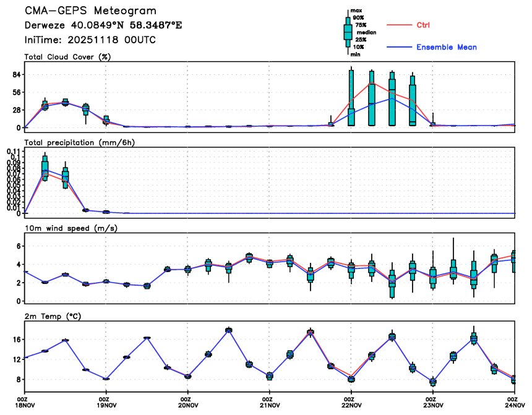Click the 'CMA-GEPS Meteogram' title
Image resolution: width=532 pixels, height=415 pixels.
click(x=90, y=11)
